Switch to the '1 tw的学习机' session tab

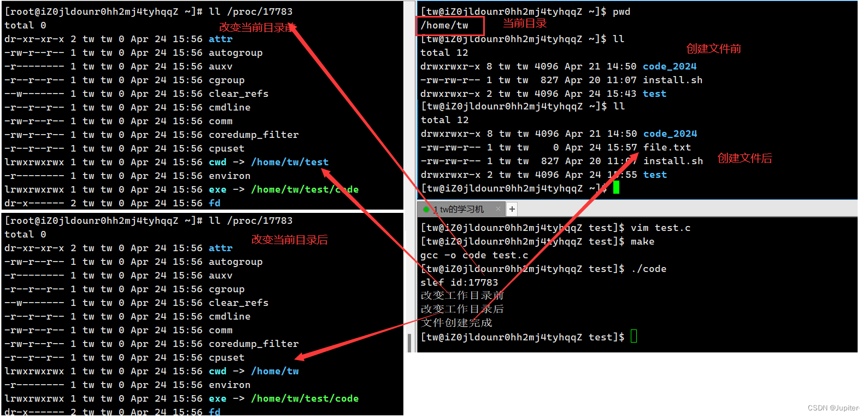point(461,209)
